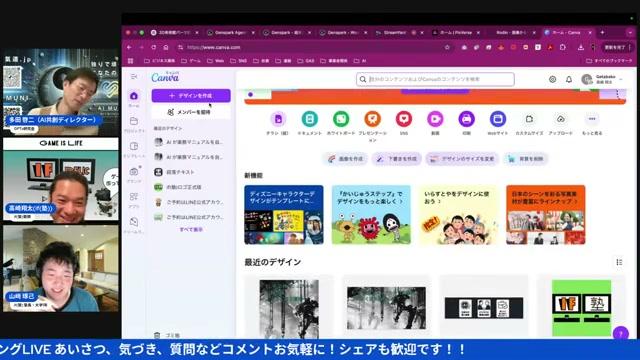Click the すべて表示 link under recent designs
Screen dimensions: 640x360
tap(191, 229)
